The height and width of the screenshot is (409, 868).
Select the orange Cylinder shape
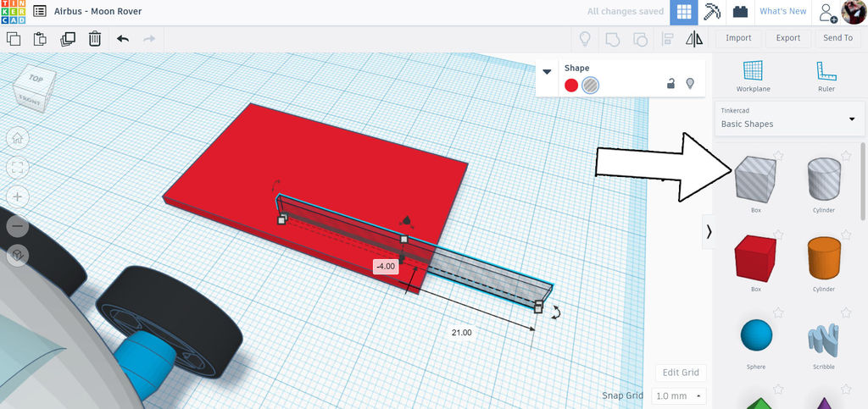coord(824,258)
